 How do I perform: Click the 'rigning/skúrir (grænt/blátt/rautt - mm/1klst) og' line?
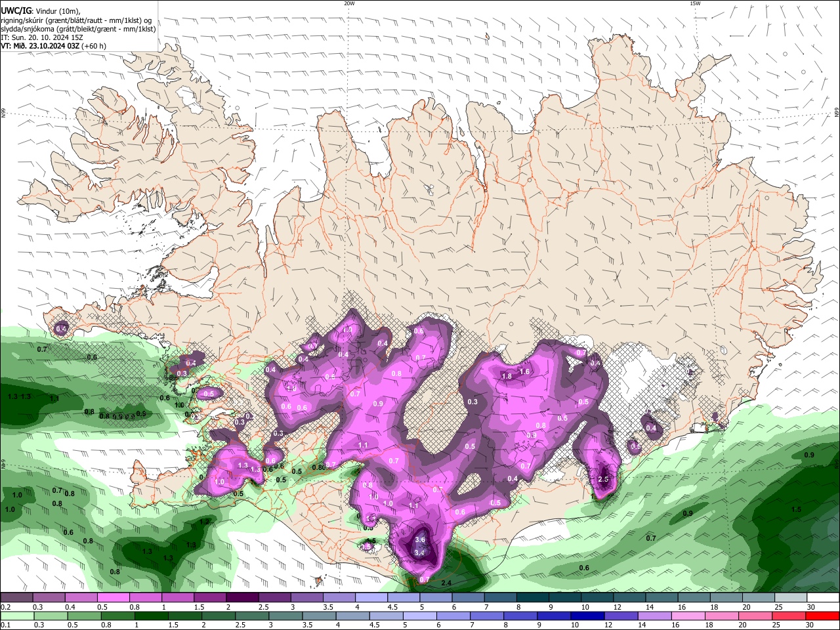pyautogui.click(x=76, y=20)
